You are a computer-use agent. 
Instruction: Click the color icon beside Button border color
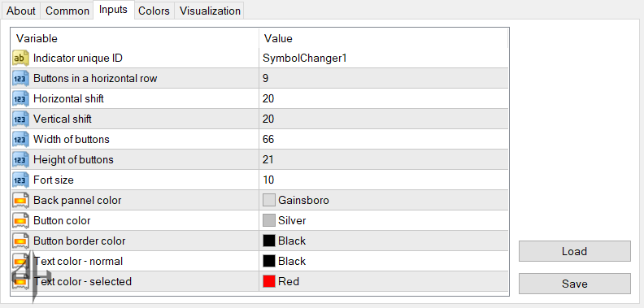20,241
